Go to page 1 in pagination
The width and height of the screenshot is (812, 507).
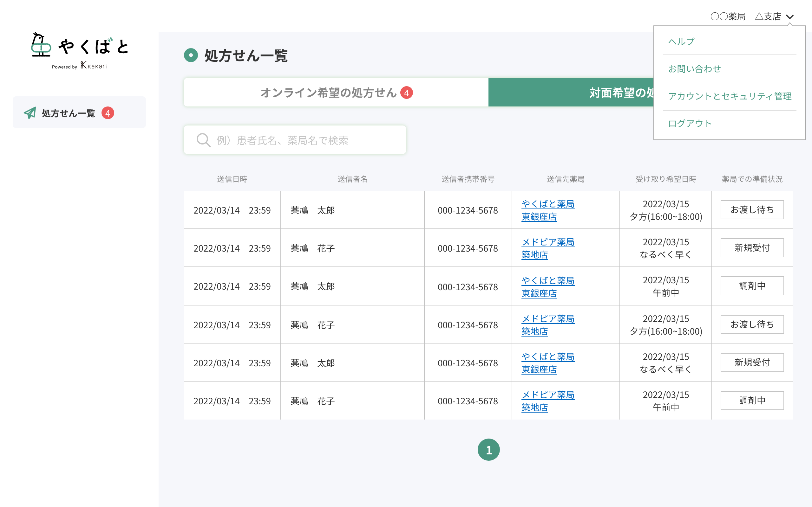[488, 450]
